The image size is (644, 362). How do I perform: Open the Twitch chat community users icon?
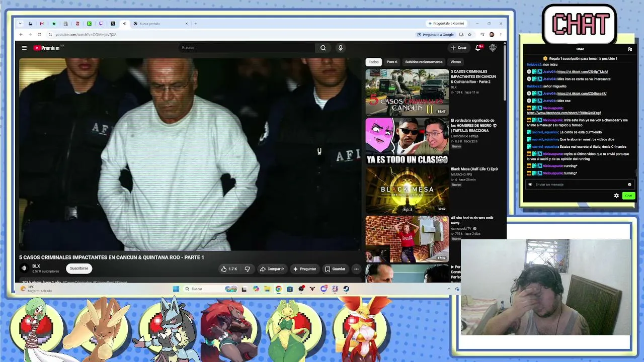click(629, 49)
